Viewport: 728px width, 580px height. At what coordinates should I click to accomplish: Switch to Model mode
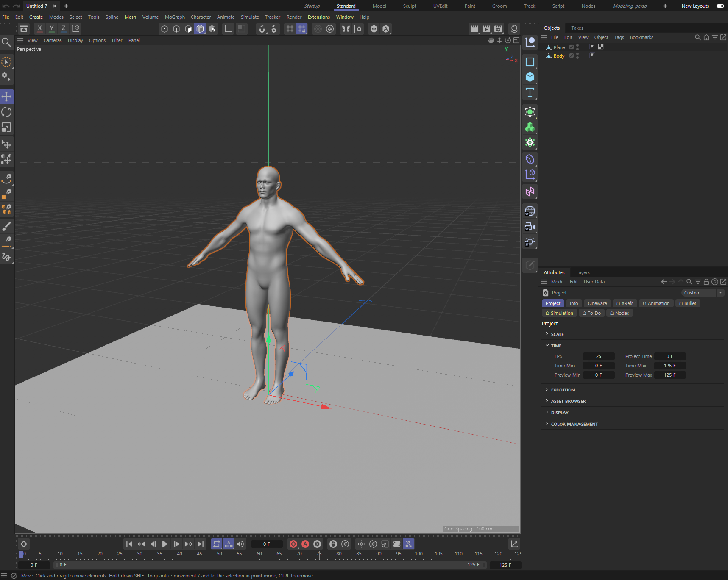[200, 29]
